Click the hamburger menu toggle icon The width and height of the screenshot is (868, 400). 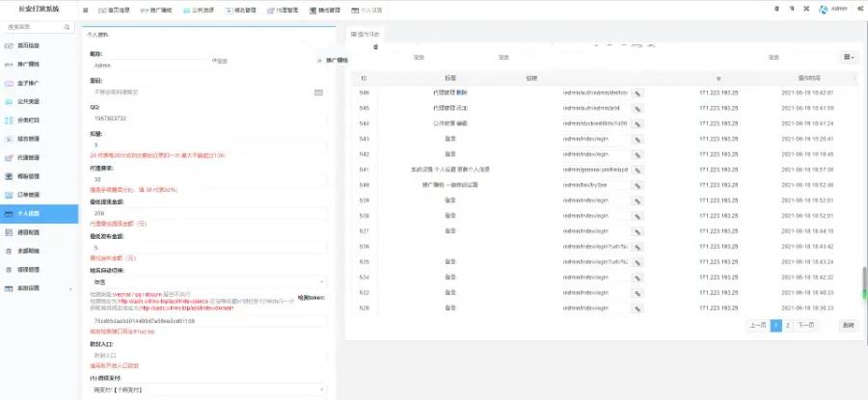pos(86,10)
